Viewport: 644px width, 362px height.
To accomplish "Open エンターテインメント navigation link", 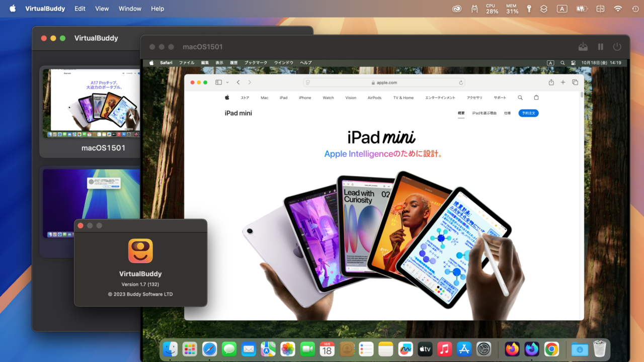I will [440, 98].
